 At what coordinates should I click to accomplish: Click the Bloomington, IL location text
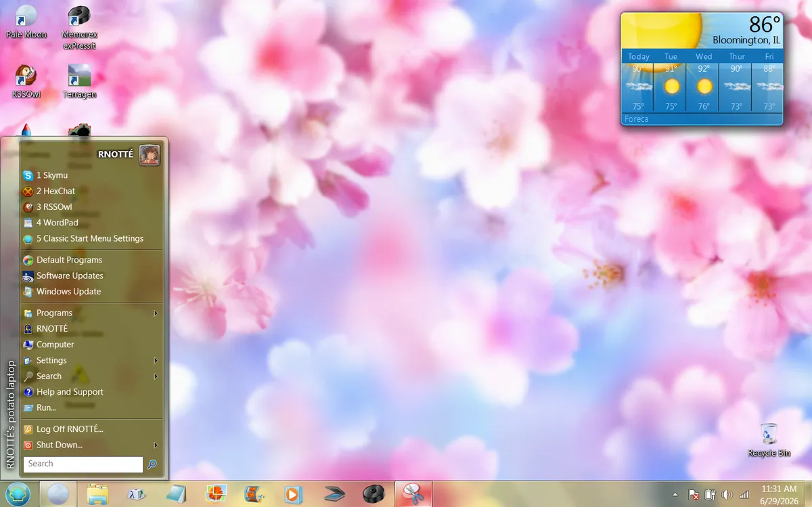tap(746, 40)
